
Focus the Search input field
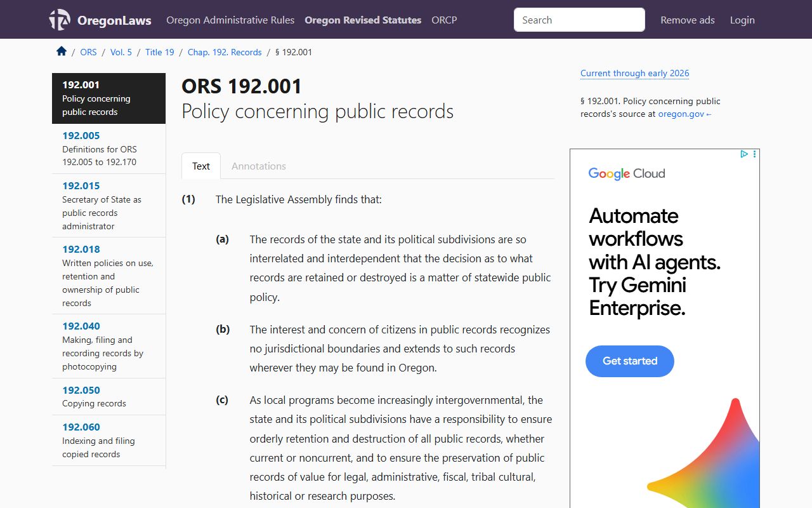pyautogui.click(x=579, y=20)
